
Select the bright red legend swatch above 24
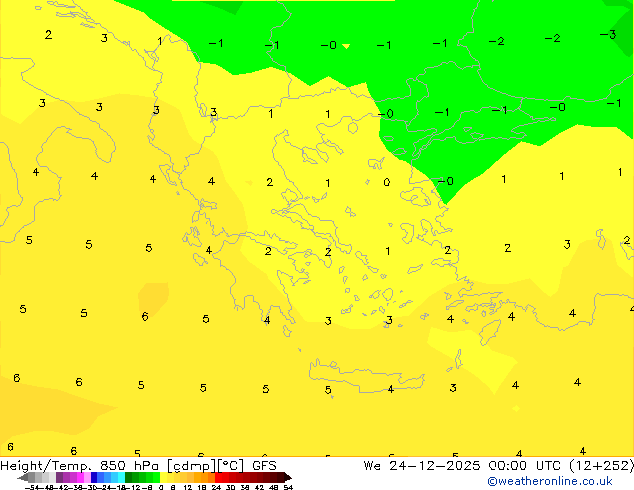coord(218,477)
